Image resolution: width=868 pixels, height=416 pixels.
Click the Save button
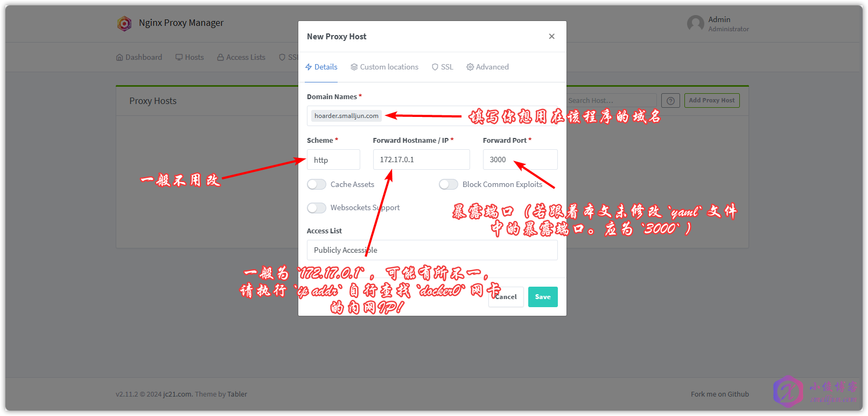click(x=543, y=297)
